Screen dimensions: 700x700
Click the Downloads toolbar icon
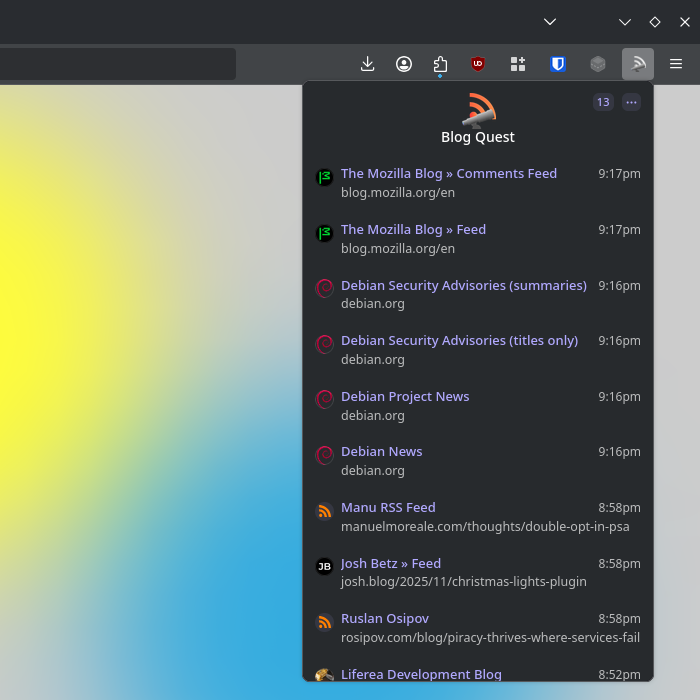coord(367,64)
